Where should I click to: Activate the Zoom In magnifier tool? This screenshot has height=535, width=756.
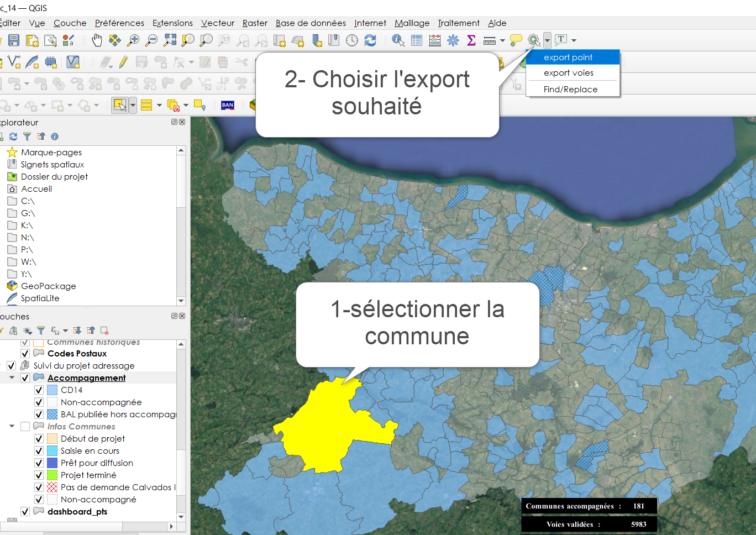coord(133,40)
